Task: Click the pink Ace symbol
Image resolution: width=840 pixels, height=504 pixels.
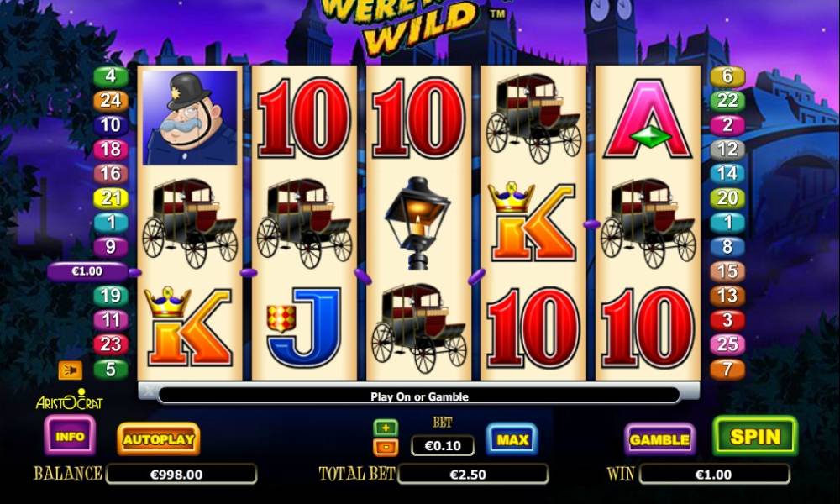Action: pos(647,119)
